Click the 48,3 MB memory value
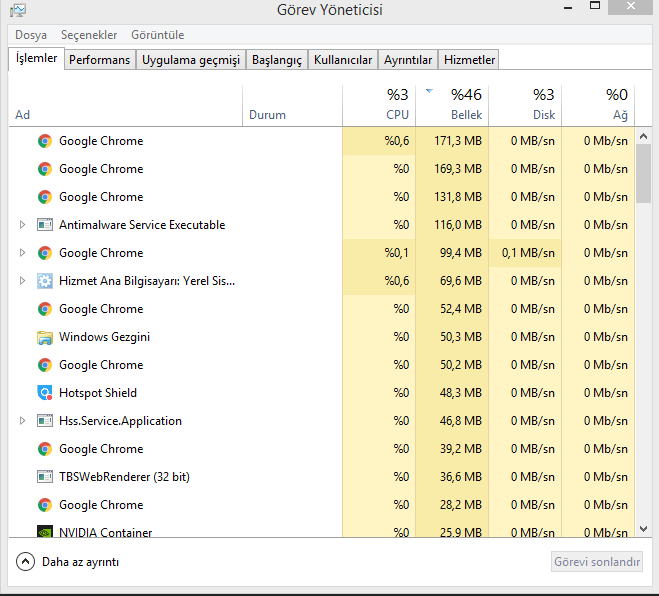This screenshot has width=659, height=596. tap(461, 393)
